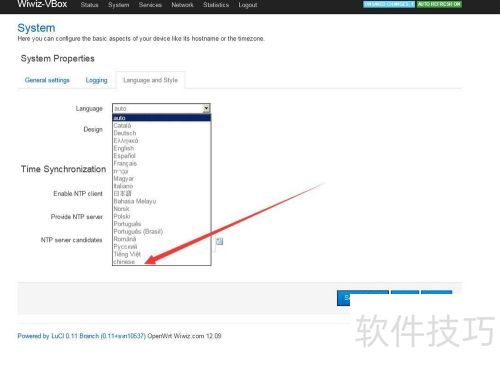Choose 'Polski' in the language list
This screenshot has height=368, width=500.
point(162,216)
